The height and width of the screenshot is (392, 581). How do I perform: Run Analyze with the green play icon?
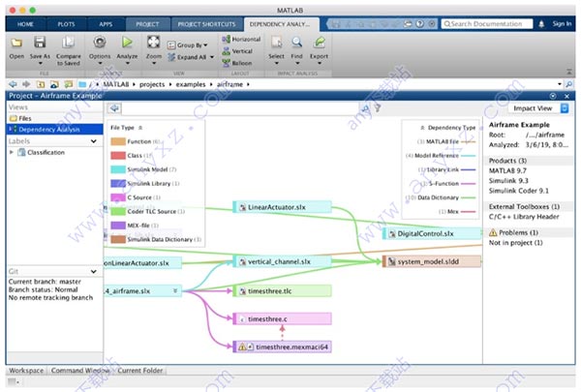[127, 43]
